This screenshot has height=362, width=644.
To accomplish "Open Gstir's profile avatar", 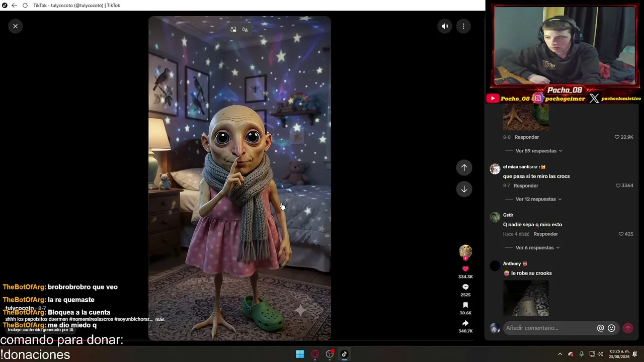I will coord(495,217).
